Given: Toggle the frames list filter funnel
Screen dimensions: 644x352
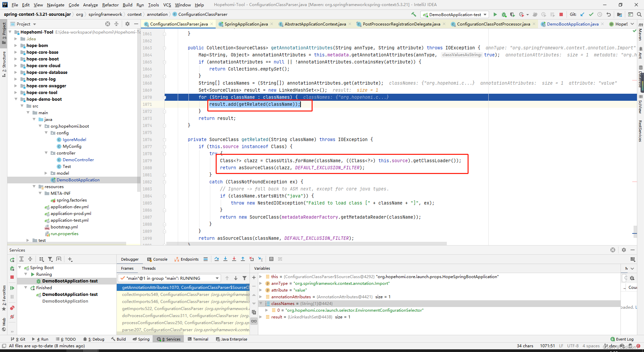Looking at the screenshot, I should pyautogui.click(x=245, y=278).
